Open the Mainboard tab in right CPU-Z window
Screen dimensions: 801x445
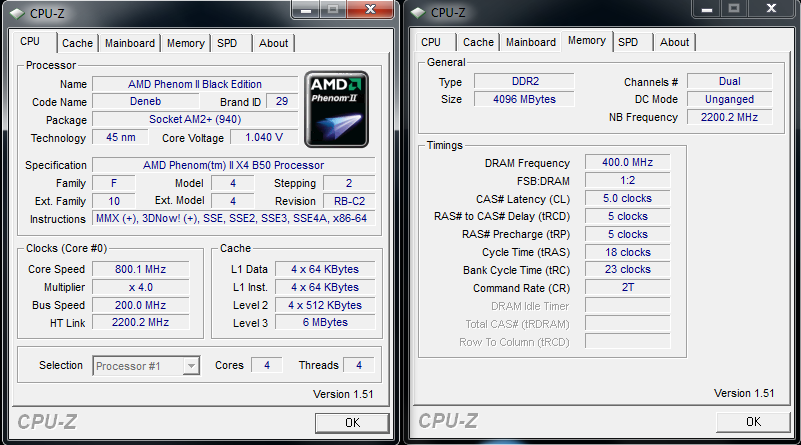pyautogui.click(x=531, y=42)
